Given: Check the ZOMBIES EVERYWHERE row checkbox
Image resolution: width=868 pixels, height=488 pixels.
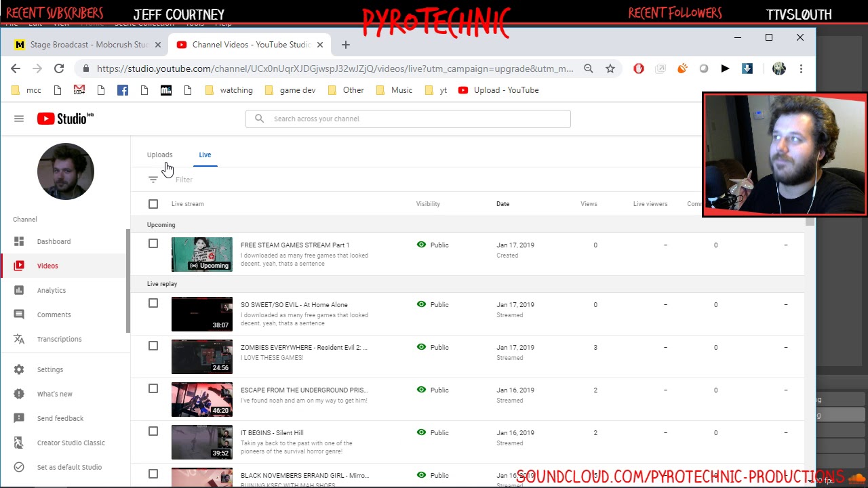Looking at the screenshot, I should (x=153, y=346).
